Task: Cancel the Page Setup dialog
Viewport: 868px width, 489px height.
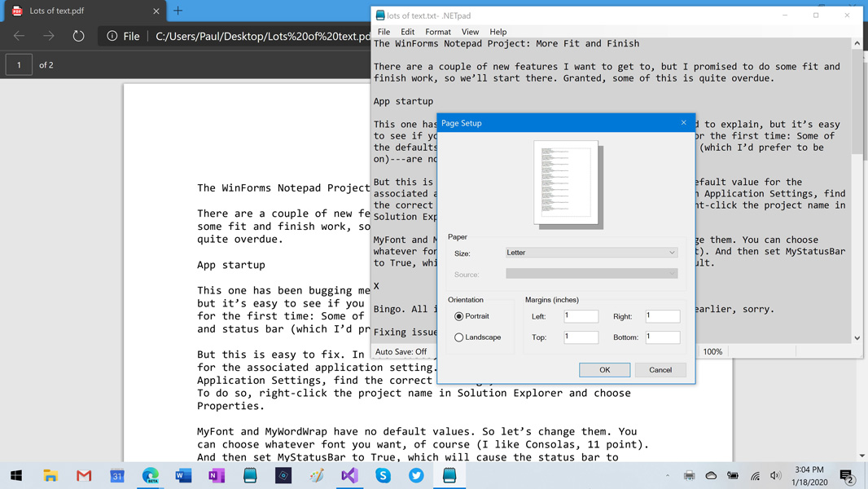Action: [x=660, y=370]
